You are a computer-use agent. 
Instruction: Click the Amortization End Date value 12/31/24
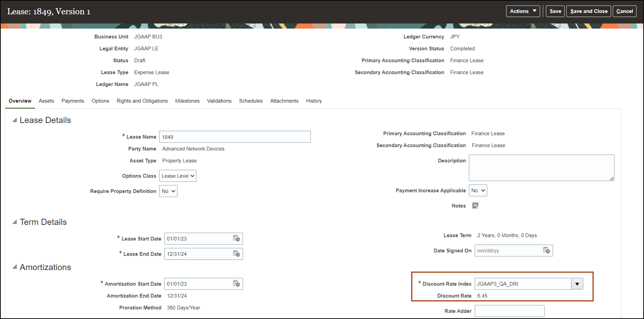point(177,295)
